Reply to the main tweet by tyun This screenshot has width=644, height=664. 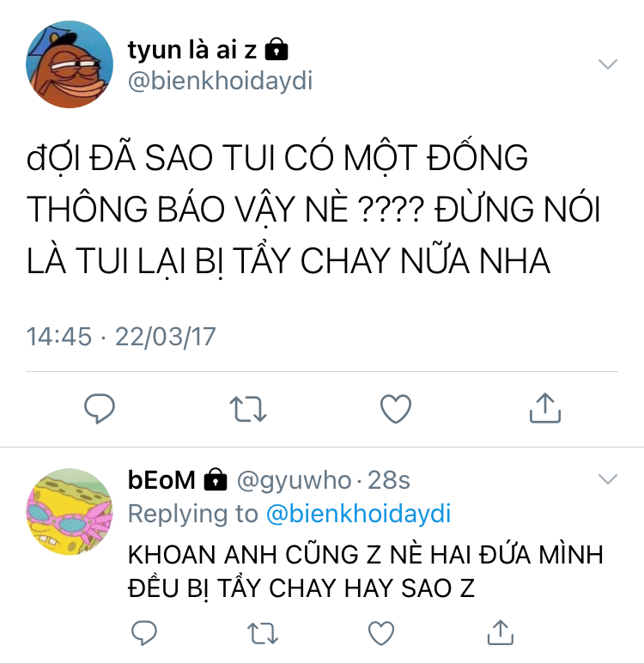(x=100, y=408)
